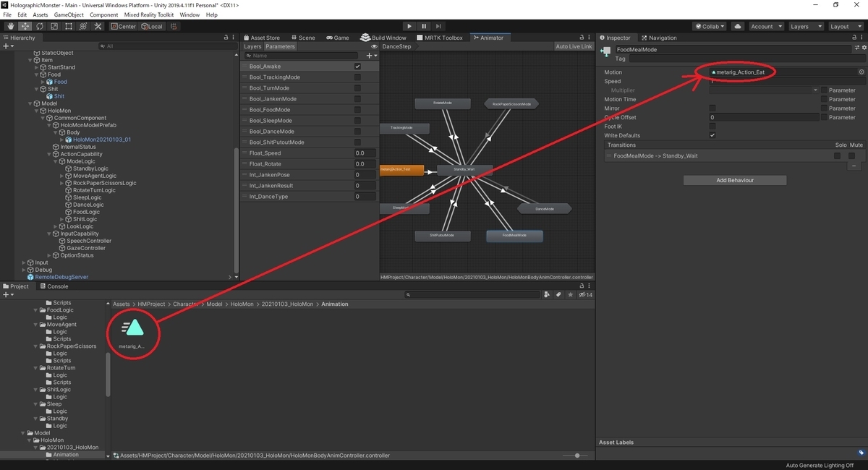Check the Bool_TrackingMode checkbox

coord(357,77)
